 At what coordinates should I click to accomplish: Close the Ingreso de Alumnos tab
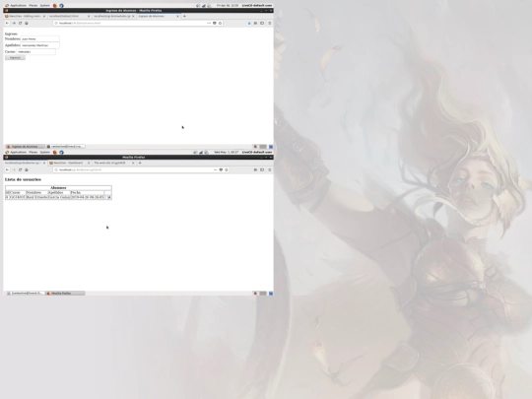pos(177,16)
